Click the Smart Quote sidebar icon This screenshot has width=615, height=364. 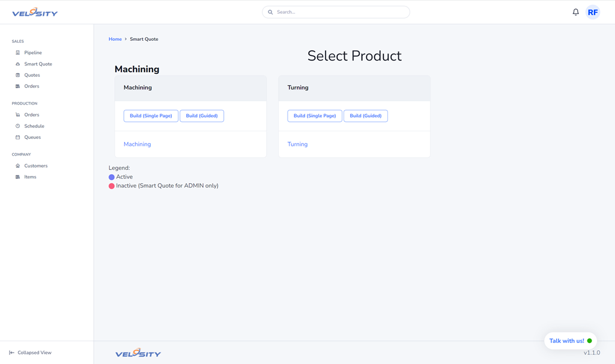[x=17, y=64]
